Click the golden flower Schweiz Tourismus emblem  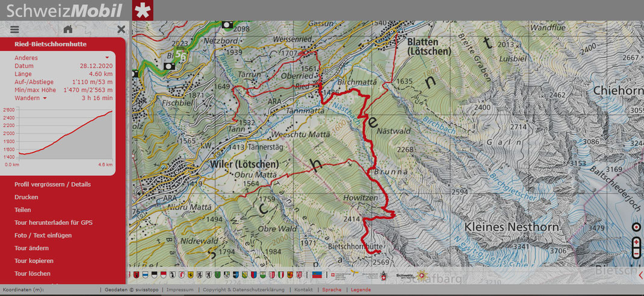click(x=422, y=276)
